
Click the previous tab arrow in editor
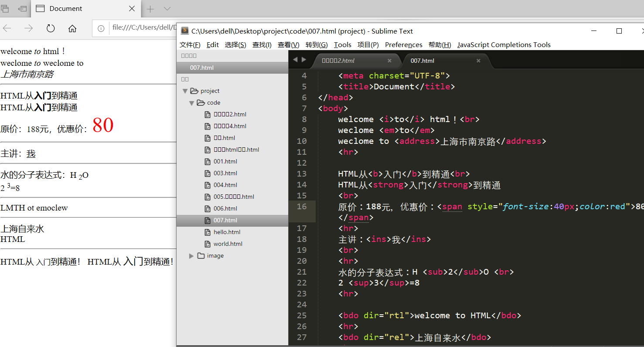pyautogui.click(x=295, y=60)
